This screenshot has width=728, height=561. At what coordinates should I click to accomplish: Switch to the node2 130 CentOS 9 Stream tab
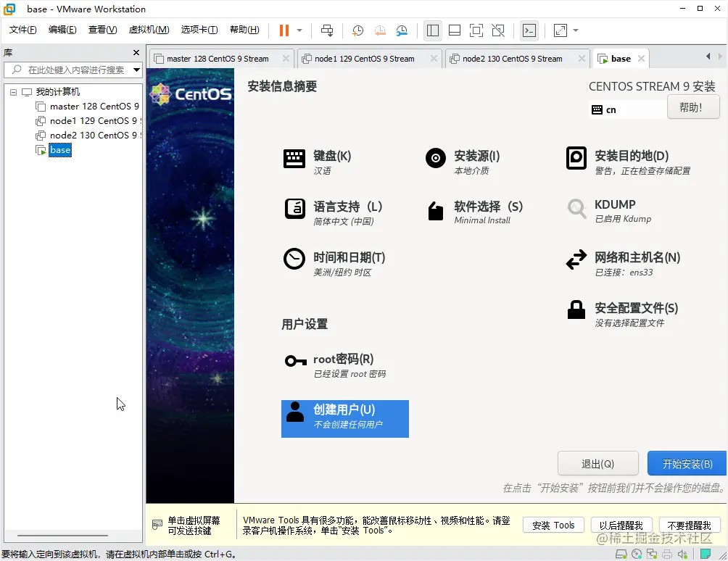point(512,59)
